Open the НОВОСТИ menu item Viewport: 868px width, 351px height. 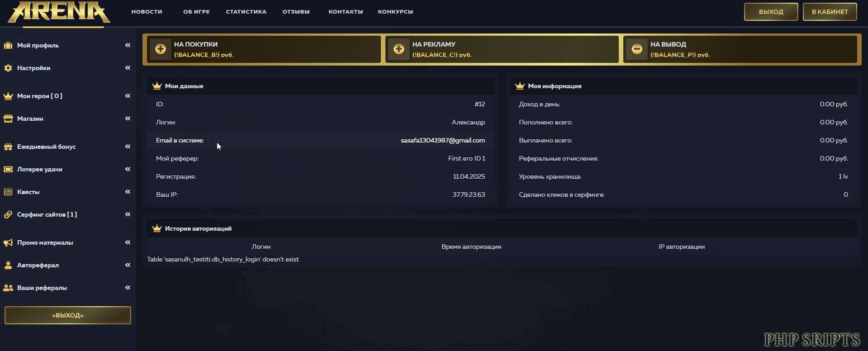[x=147, y=12]
